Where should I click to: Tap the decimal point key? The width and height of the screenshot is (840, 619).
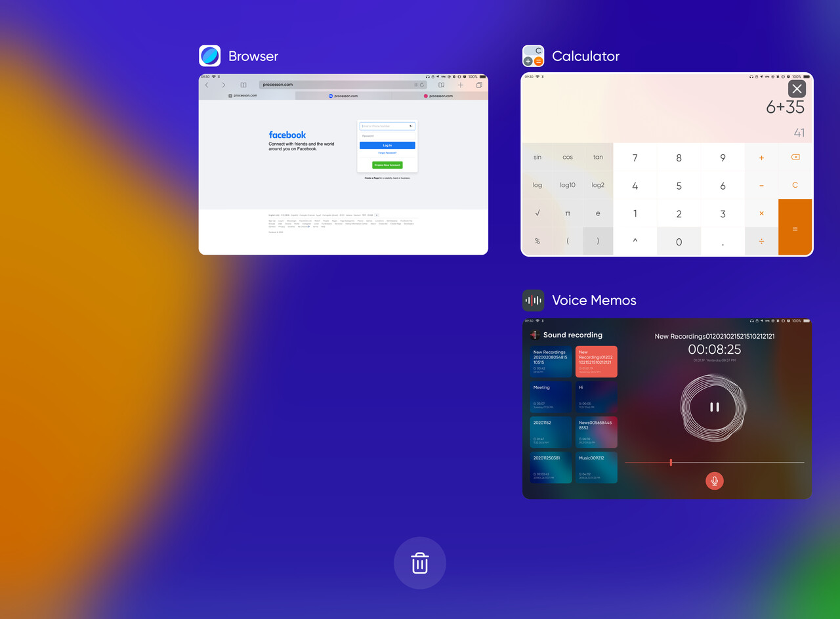click(723, 242)
